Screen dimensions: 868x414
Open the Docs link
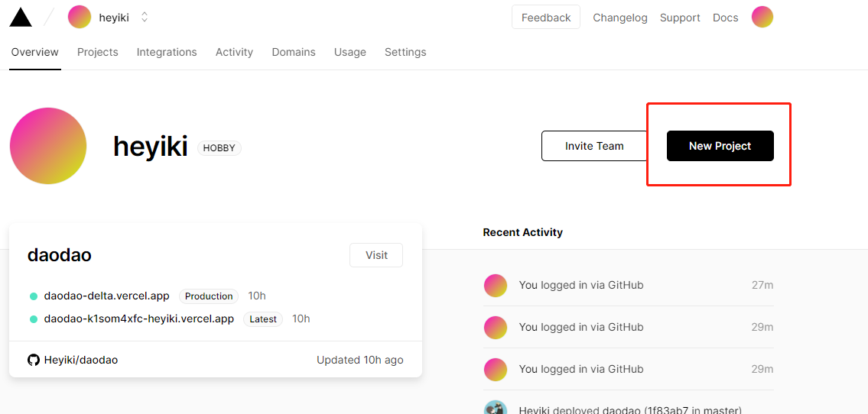725,18
